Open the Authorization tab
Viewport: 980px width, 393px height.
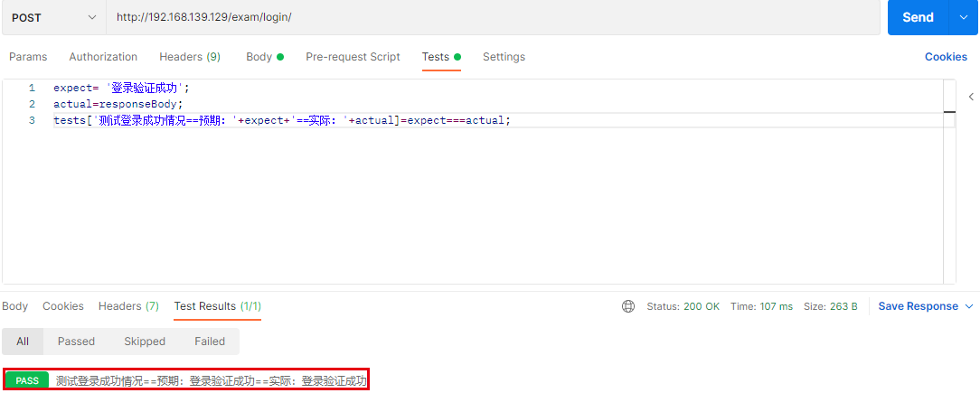(x=103, y=57)
